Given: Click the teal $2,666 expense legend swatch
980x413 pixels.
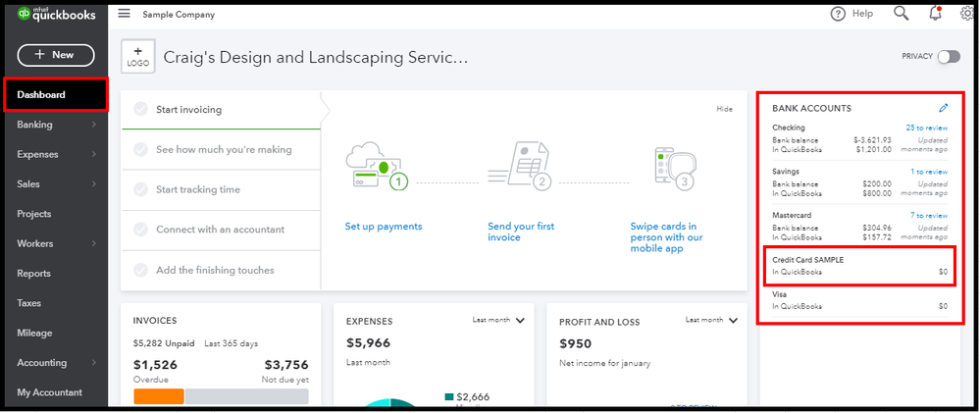Looking at the screenshot, I should 448,396.
